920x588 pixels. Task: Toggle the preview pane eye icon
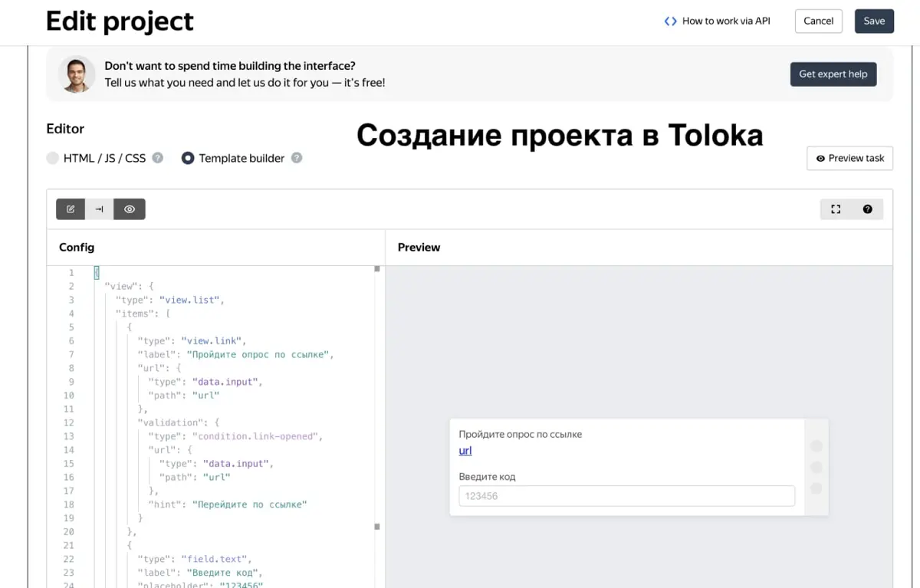pyautogui.click(x=130, y=209)
